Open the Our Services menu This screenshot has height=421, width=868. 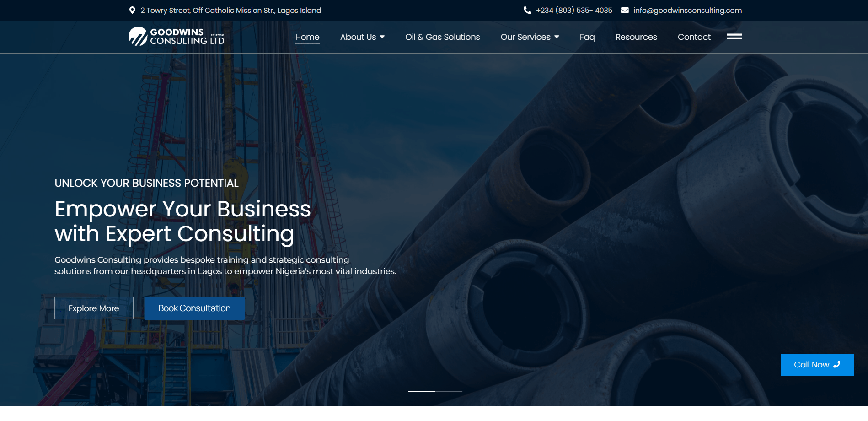tap(525, 37)
